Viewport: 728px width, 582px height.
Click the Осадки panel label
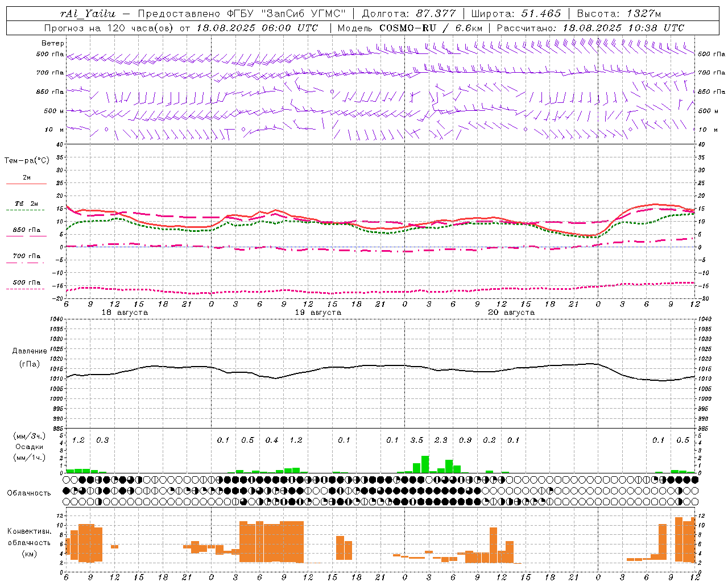click(x=30, y=447)
